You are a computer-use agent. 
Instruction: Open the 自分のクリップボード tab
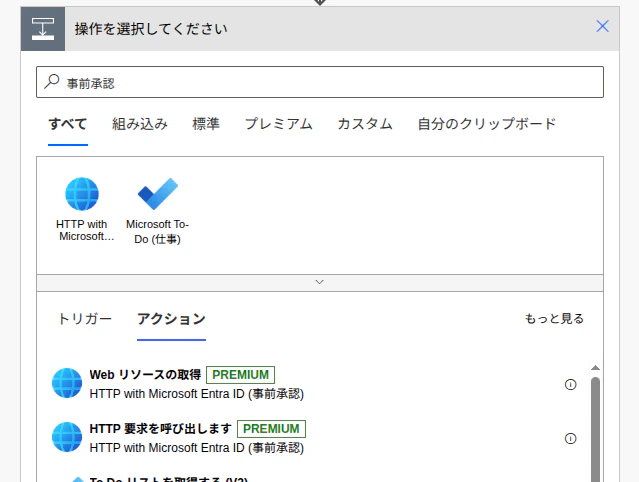click(487, 123)
